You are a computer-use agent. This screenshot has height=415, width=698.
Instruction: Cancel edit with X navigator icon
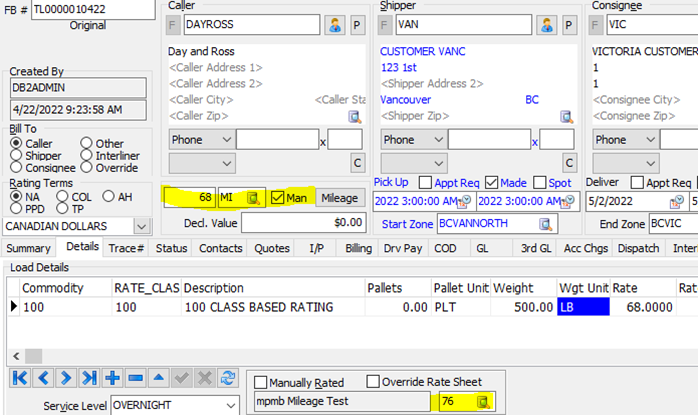(205, 378)
